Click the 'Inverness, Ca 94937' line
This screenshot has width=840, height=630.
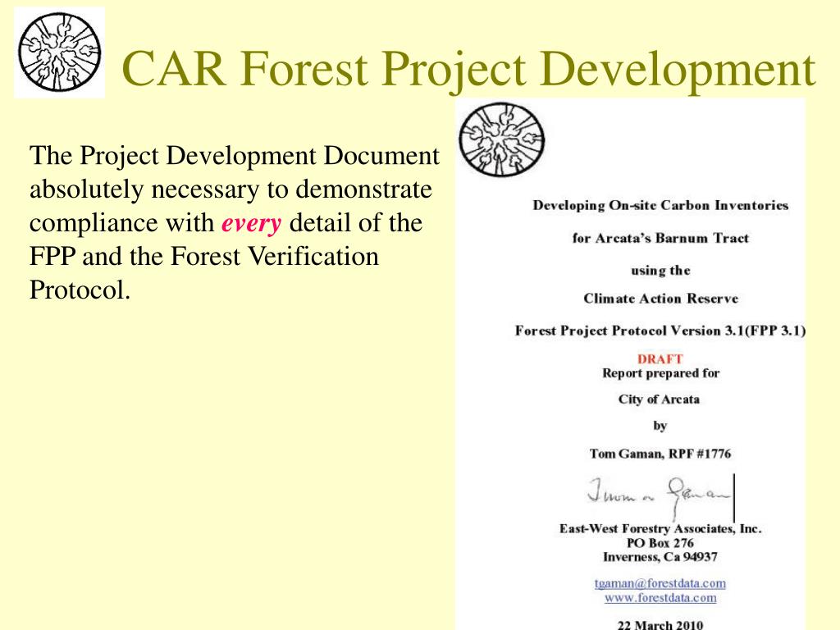coord(660,557)
